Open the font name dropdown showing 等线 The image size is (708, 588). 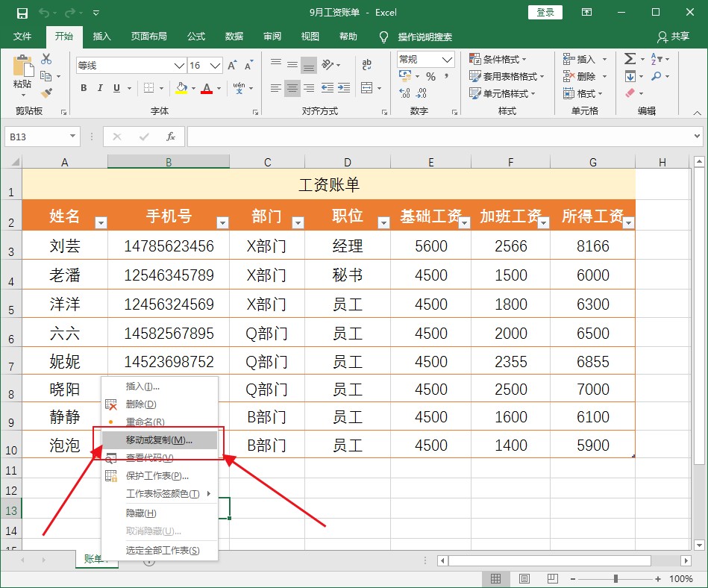point(179,66)
